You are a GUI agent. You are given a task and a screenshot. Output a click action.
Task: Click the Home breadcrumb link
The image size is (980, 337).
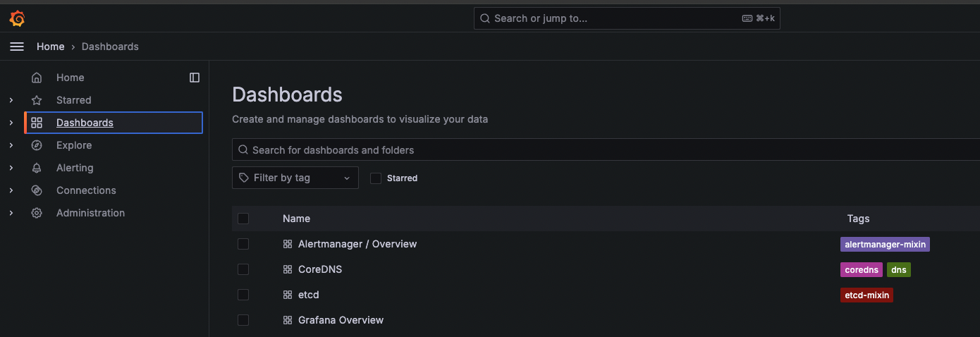50,47
